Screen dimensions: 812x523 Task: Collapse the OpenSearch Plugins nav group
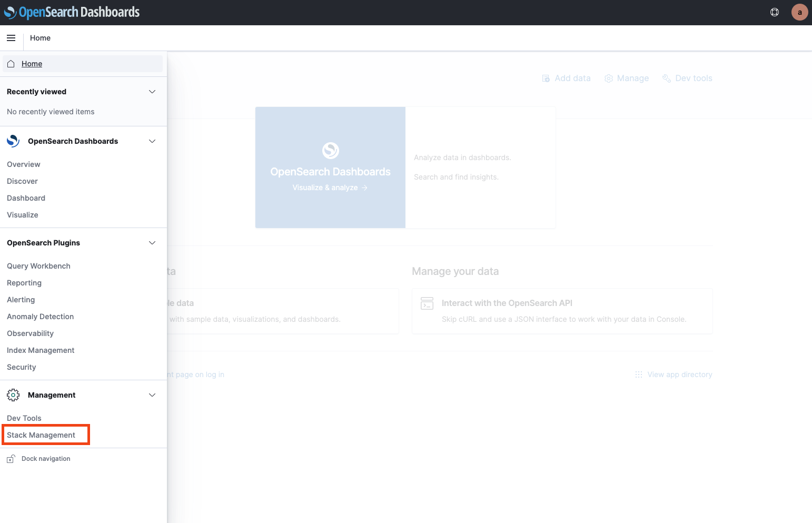pos(152,243)
